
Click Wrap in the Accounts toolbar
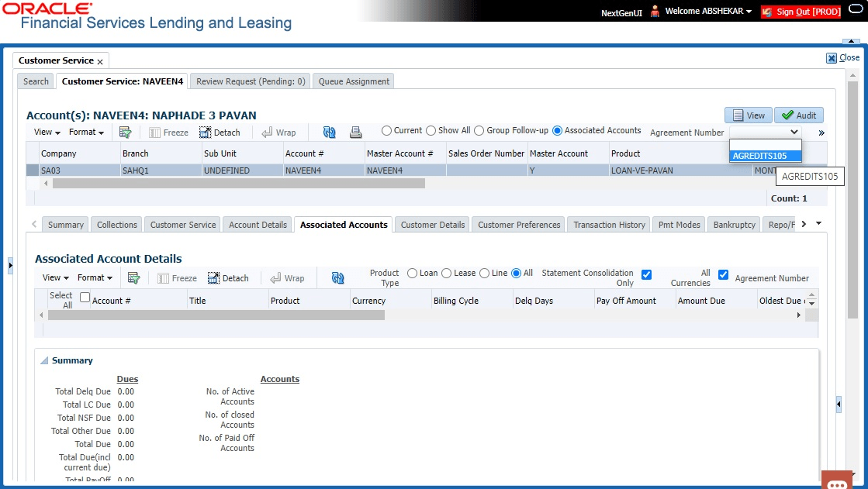pyautogui.click(x=279, y=133)
